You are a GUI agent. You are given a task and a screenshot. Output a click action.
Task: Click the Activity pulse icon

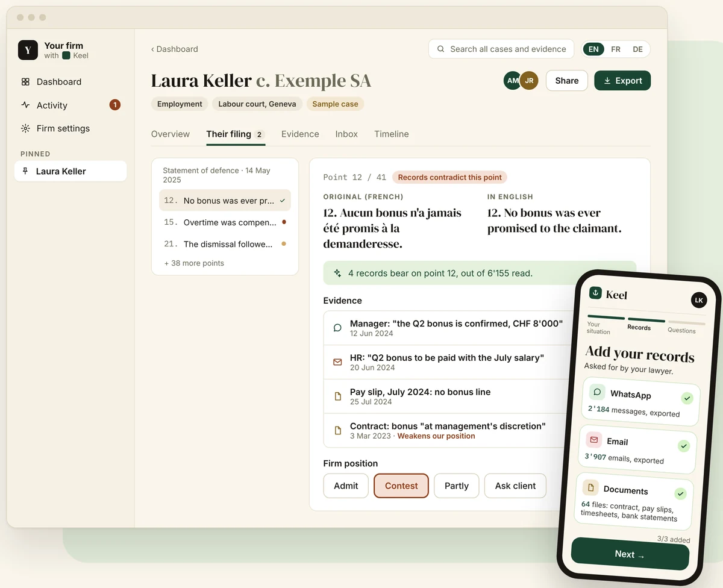pos(25,105)
